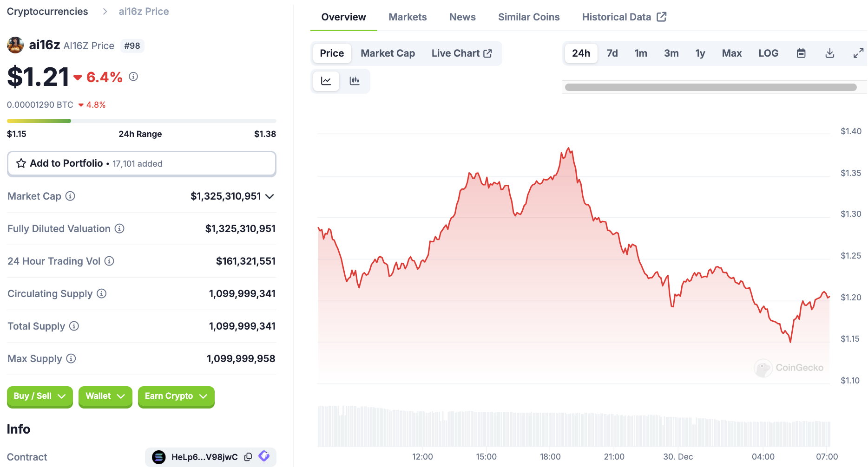The width and height of the screenshot is (868, 467).
Task: Click the 24 Hour Trading Vol info icon
Action: pos(109,261)
